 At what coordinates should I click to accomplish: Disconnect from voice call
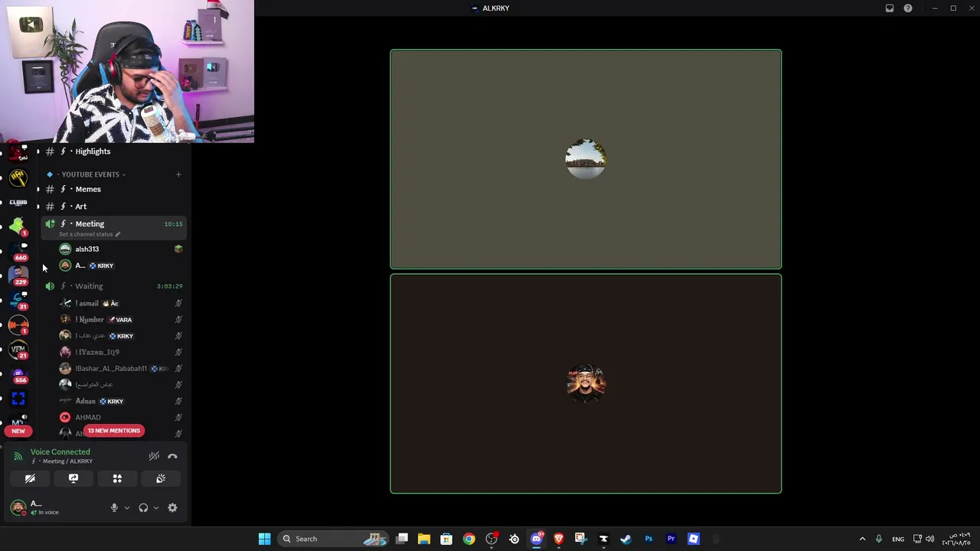click(x=172, y=456)
